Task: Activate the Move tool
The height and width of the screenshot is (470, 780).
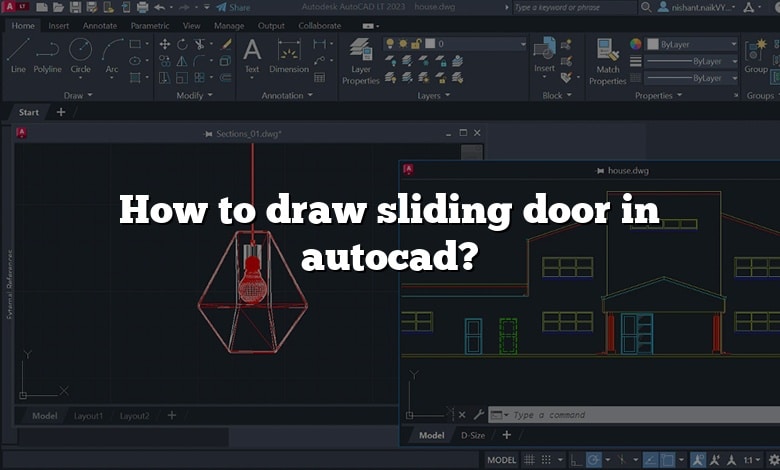Action: [165, 44]
